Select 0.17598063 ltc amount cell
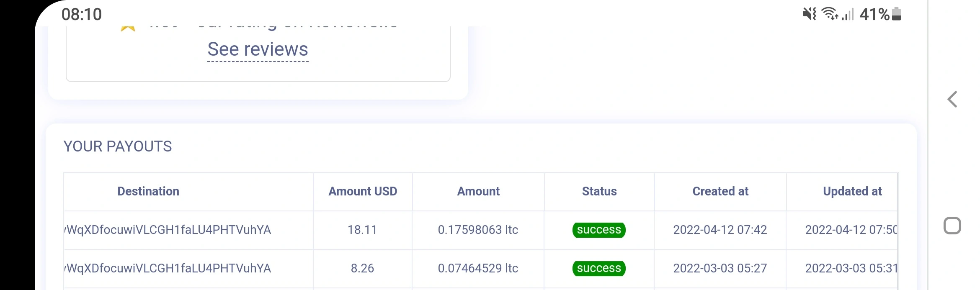Screen dimensions: 980x290 [478, 230]
